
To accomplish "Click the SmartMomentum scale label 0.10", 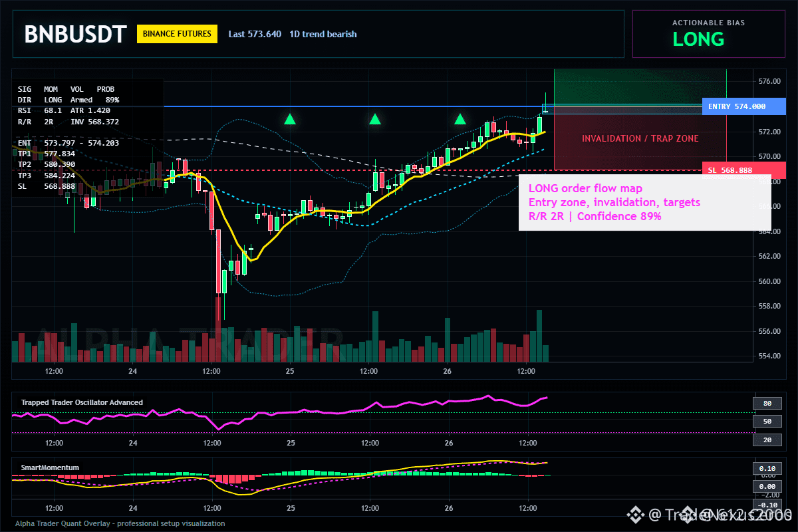I will pos(767,468).
